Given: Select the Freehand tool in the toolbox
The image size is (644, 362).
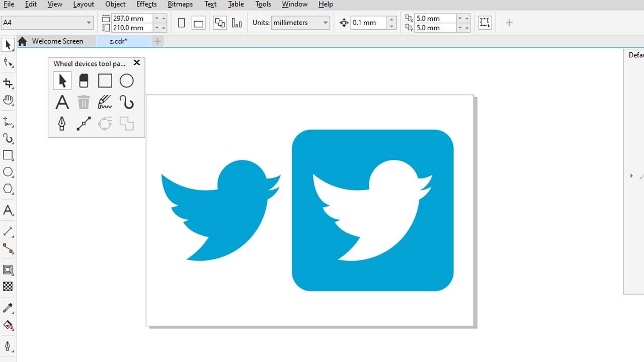Looking at the screenshot, I should coord(8,122).
